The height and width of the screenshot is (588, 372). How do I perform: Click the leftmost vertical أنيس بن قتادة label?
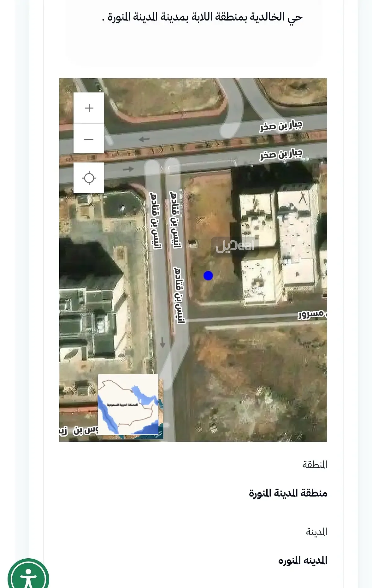pyautogui.click(x=156, y=220)
